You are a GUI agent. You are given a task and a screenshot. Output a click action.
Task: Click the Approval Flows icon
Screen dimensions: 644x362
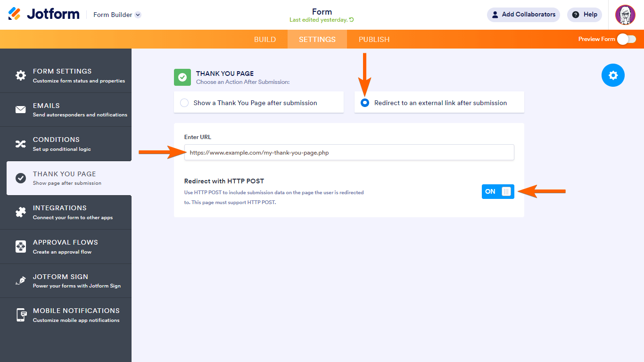coord(21,247)
